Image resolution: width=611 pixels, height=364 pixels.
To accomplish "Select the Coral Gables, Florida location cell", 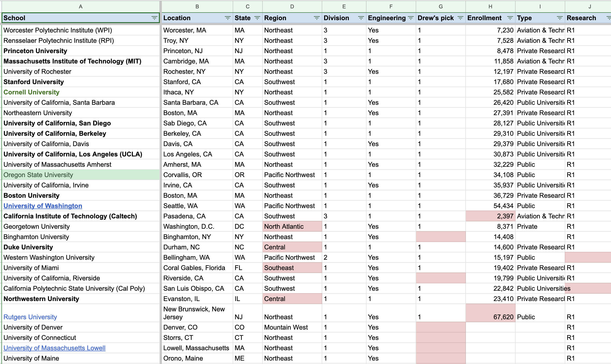I will [x=197, y=268].
